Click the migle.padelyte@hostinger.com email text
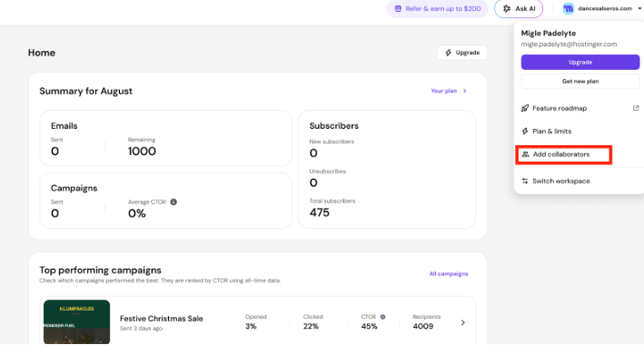The width and height of the screenshot is (644, 345). click(569, 44)
